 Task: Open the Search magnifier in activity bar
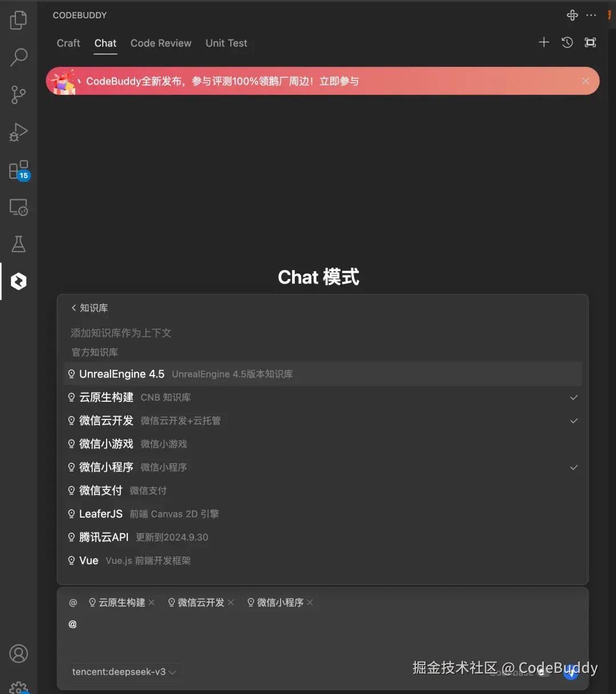coord(18,57)
